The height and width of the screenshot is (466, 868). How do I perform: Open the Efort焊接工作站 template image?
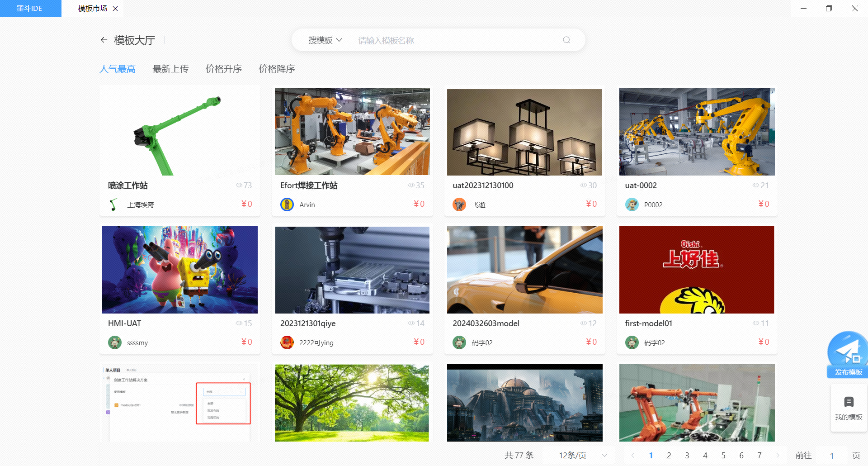tap(352, 132)
